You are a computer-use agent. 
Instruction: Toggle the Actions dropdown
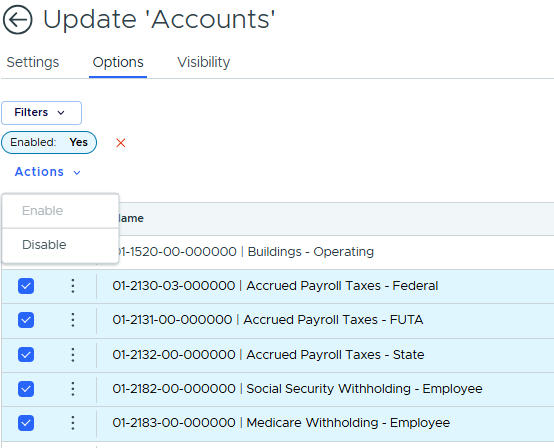tap(48, 172)
